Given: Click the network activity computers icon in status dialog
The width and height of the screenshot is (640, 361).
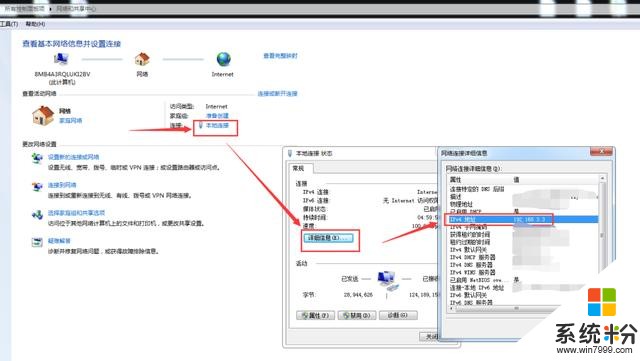Looking at the screenshot, I should tap(387, 281).
